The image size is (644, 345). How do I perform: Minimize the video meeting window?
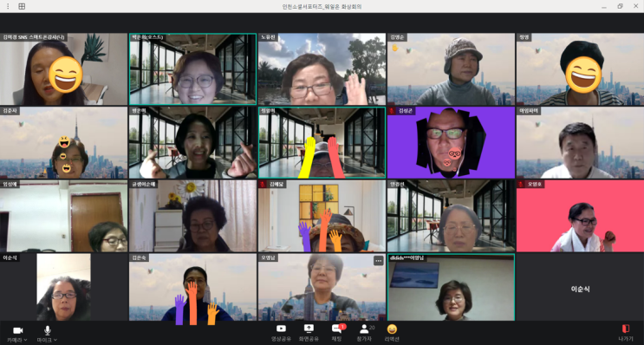coord(604,7)
